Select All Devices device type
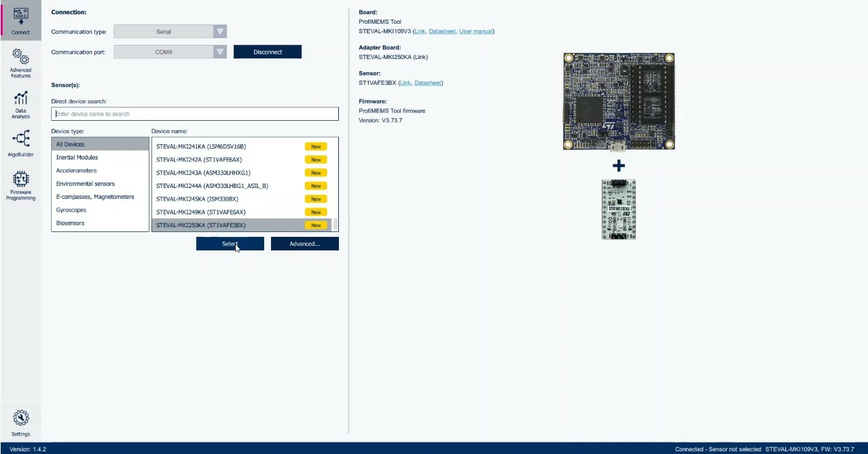The width and height of the screenshot is (868, 454). coord(100,145)
